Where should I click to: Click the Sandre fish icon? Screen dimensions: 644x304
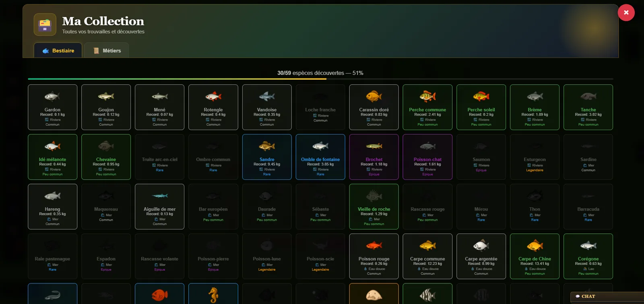(x=267, y=146)
